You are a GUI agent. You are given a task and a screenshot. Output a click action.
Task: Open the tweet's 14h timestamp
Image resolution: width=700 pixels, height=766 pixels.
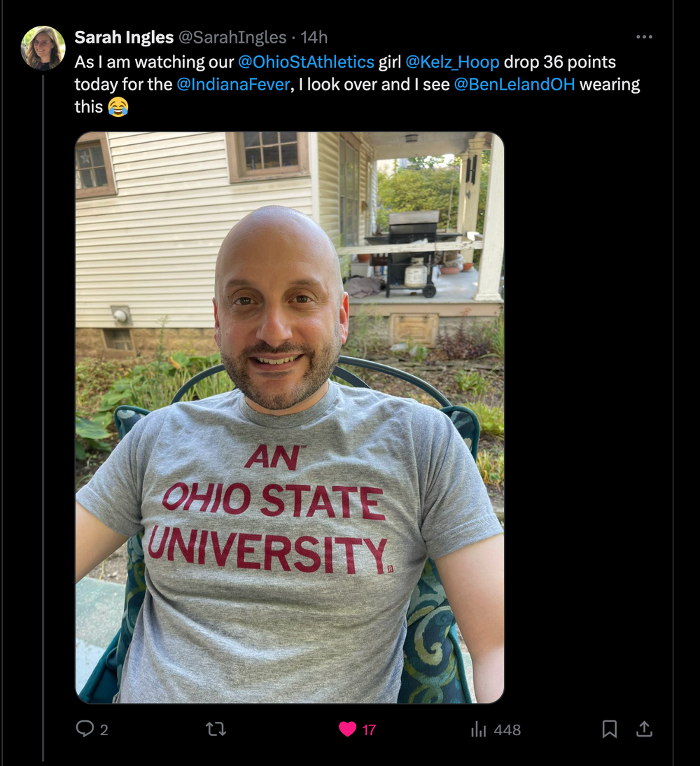click(x=314, y=37)
